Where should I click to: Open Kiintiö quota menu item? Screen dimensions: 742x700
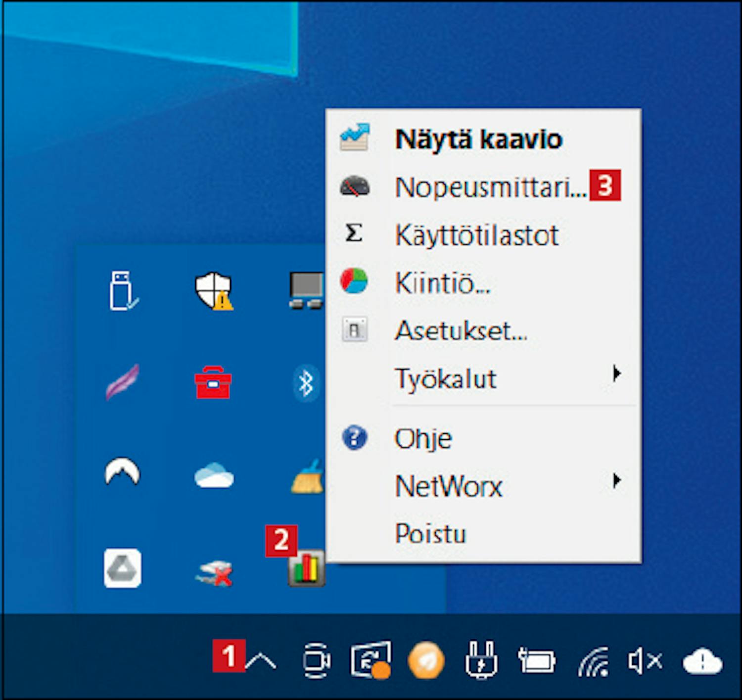[442, 283]
